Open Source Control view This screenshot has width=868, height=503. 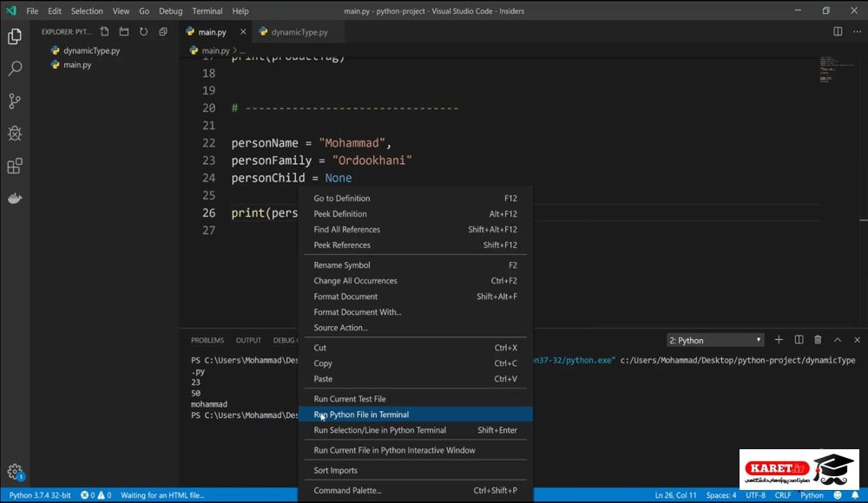15,101
